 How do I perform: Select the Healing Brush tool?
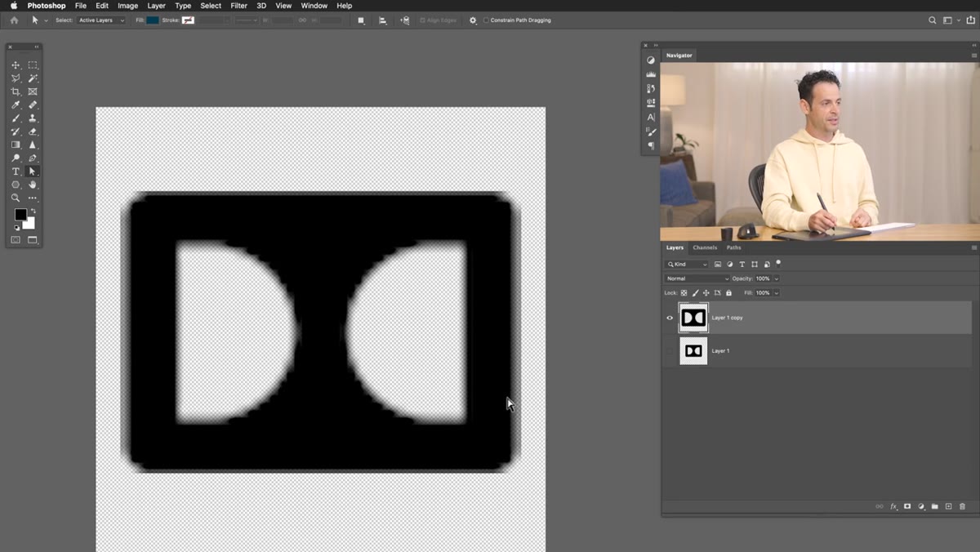point(33,105)
